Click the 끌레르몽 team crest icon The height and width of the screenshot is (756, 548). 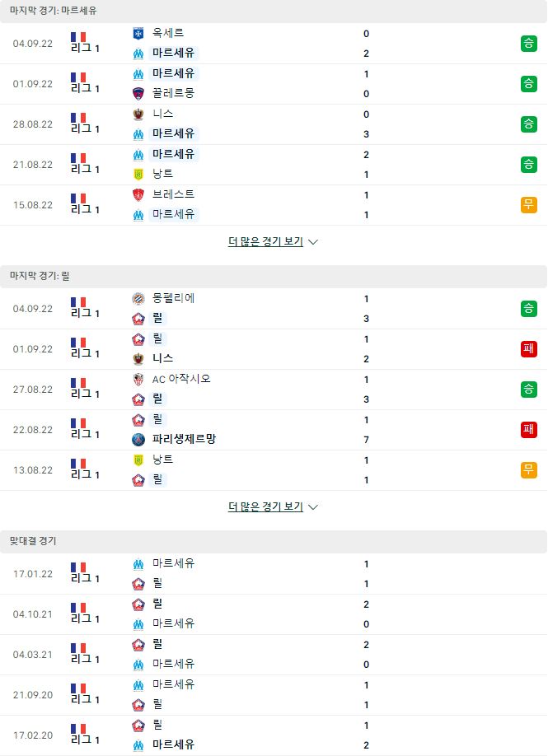138,94
